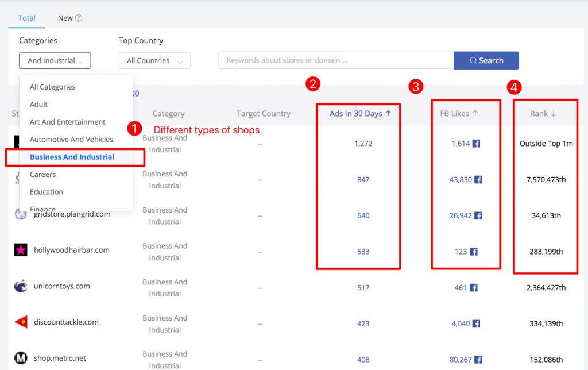Click the shop.metro.net M logo
Image resolution: width=588 pixels, height=370 pixels.
(x=21, y=358)
